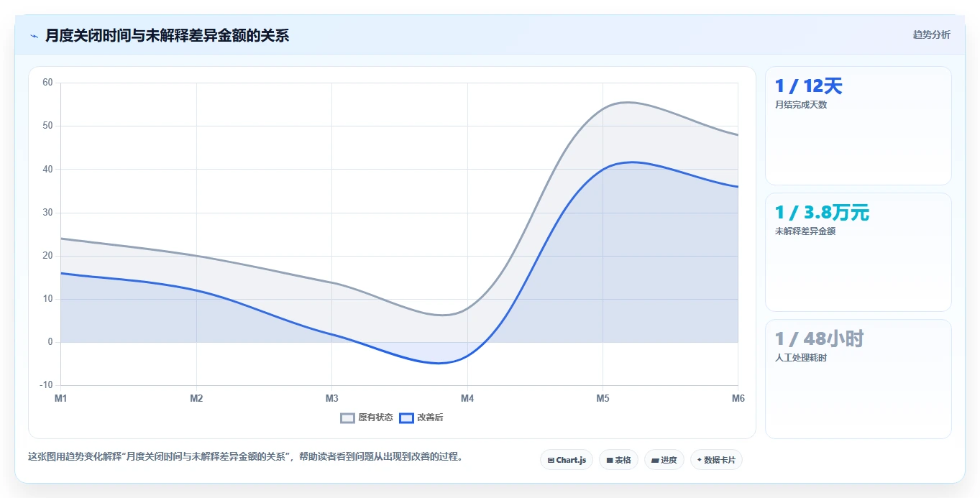Click the M6 x-axis label
Viewport: 980px width, 498px height.
[738, 398]
